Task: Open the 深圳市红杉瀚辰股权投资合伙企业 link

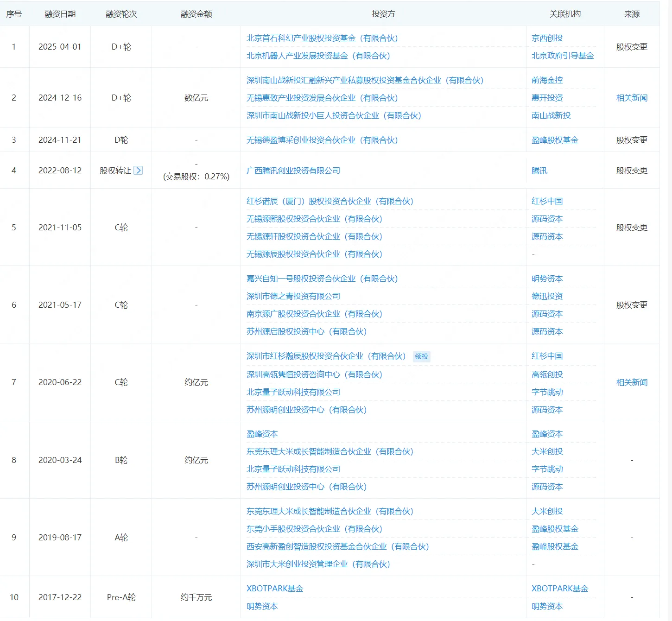Action: [x=326, y=356]
